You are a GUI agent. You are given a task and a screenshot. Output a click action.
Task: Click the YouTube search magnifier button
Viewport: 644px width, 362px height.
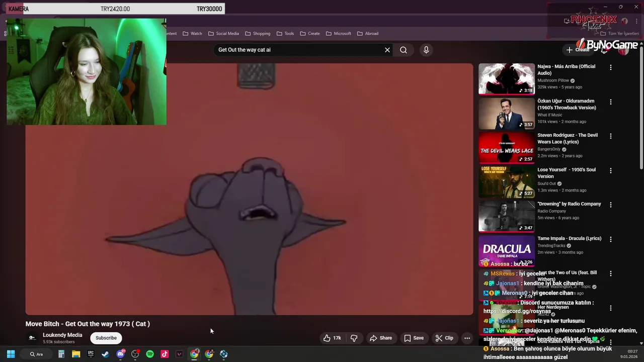click(404, 50)
